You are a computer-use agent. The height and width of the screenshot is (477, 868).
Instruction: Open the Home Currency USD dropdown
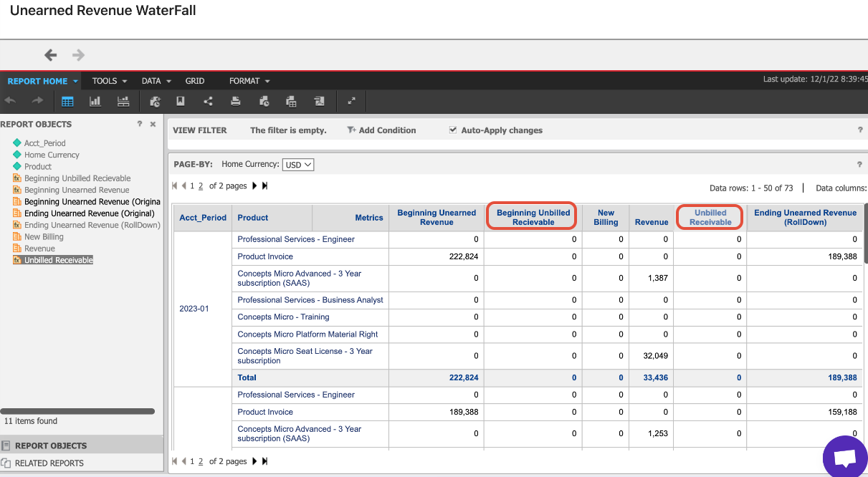[x=298, y=165]
